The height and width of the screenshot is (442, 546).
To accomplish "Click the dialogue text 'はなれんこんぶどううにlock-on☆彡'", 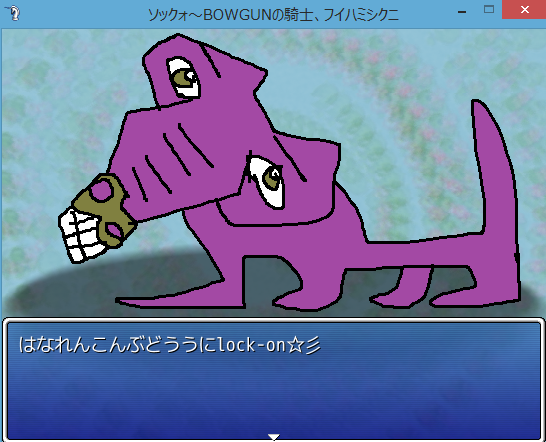I will (170, 345).
